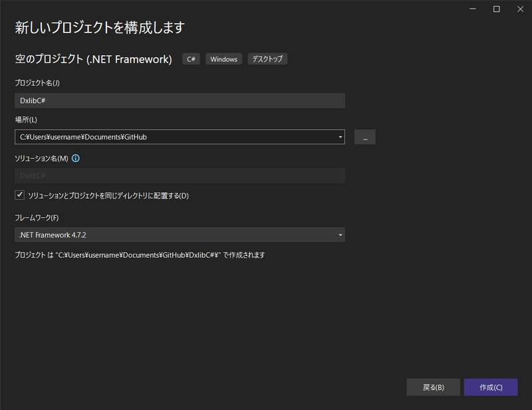This screenshot has height=410, width=532.
Task: Close the configure project dialog
Action: pos(520,9)
